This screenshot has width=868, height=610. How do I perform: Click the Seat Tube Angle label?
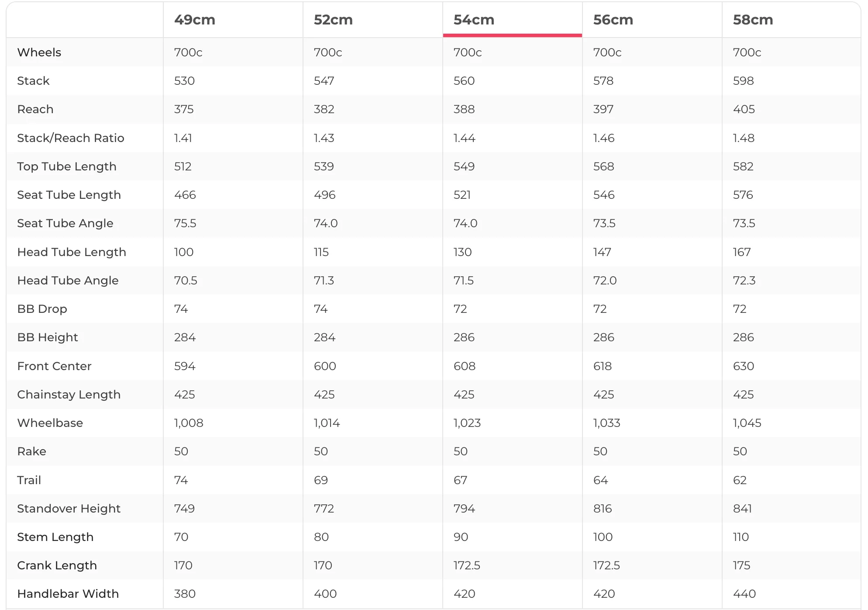click(65, 223)
